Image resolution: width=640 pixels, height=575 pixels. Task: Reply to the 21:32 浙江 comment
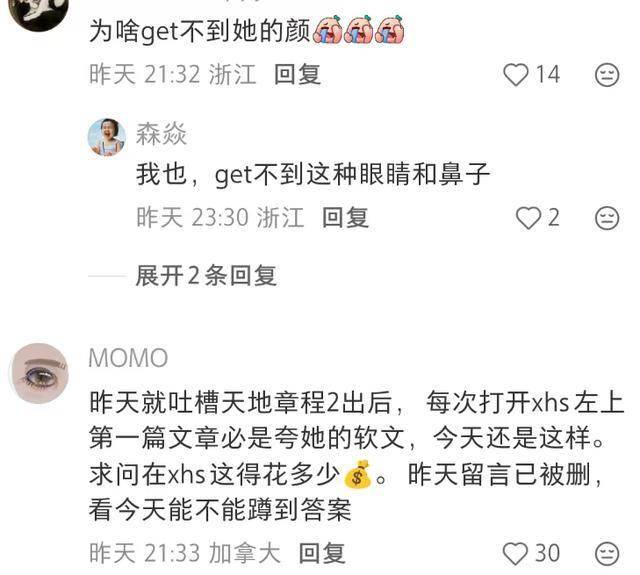pyautogui.click(x=297, y=75)
